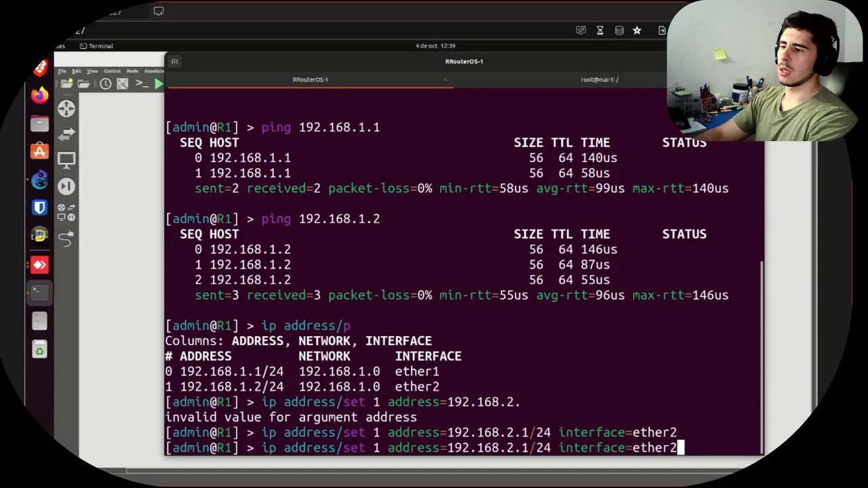Open GNS3 snapshot clock icon
Image resolution: width=868 pixels, height=488 pixels.
tap(106, 84)
